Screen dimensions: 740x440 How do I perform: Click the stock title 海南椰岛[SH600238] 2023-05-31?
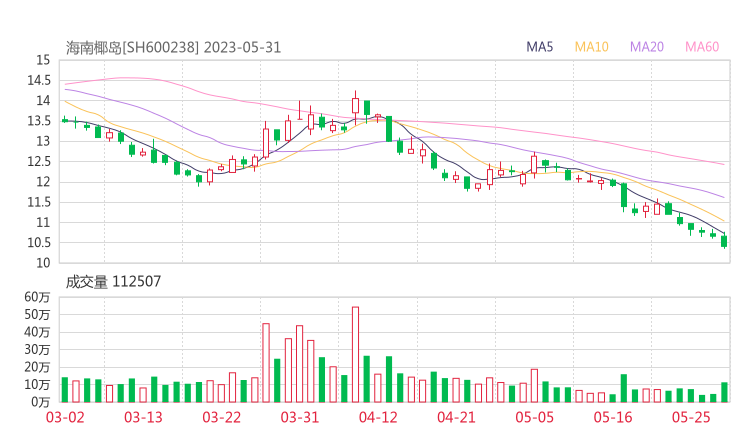tap(173, 47)
